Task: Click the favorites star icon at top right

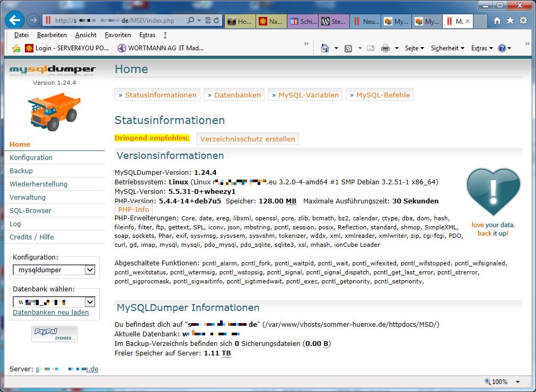Action: click(510, 21)
